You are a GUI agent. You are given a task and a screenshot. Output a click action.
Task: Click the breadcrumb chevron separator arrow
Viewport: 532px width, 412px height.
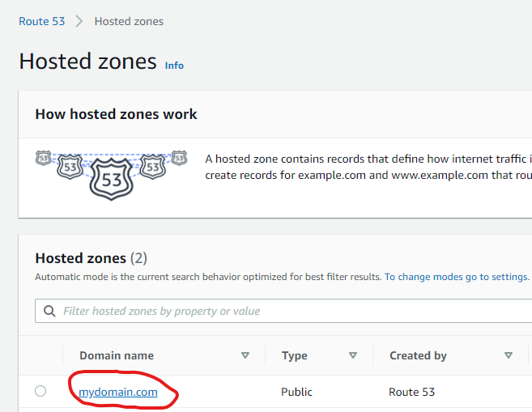click(79, 21)
